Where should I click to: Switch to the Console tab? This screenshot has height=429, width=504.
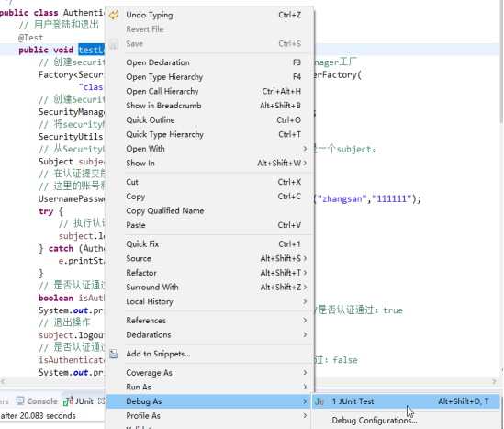tap(37, 401)
